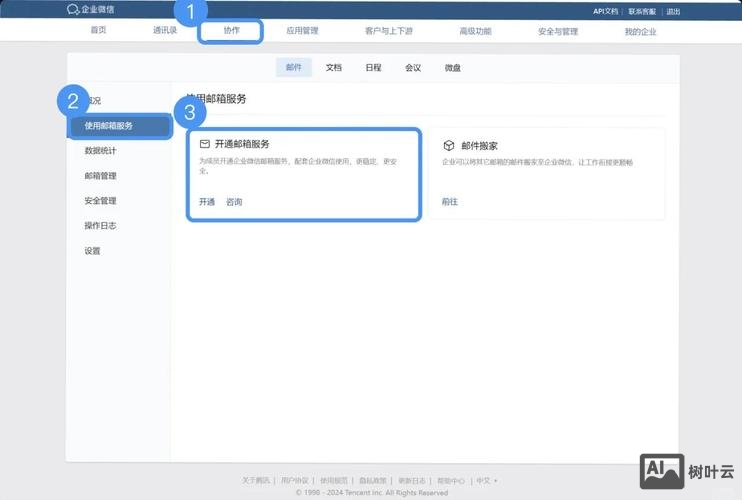Open 设置 in the sidebar
This screenshot has width=742, height=500.
92,251
